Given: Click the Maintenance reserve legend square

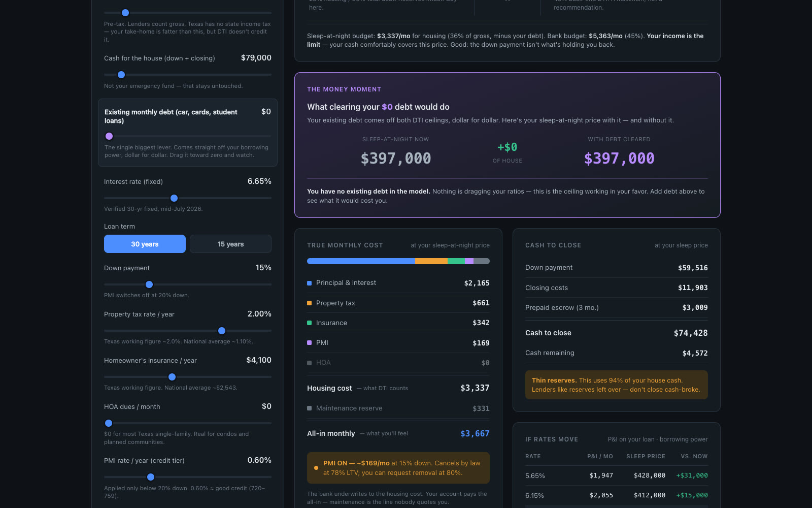Looking at the screenshot, I should tap(310, 408).
